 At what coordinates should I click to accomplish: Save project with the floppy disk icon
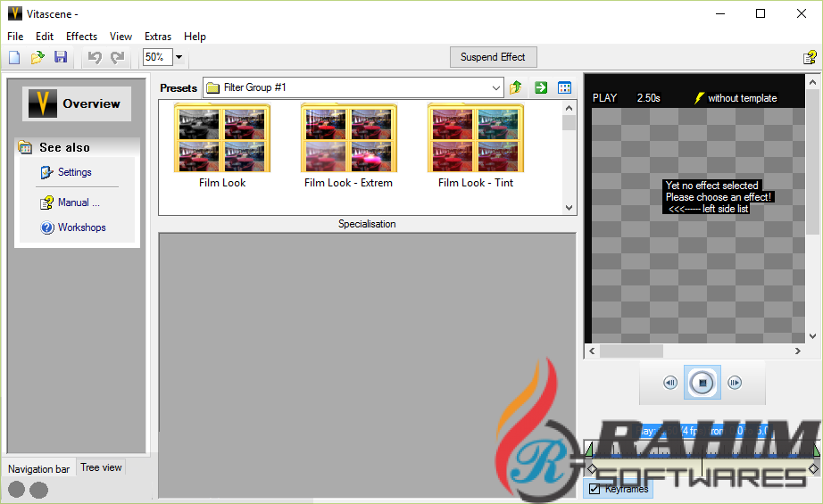pos(61,56)
